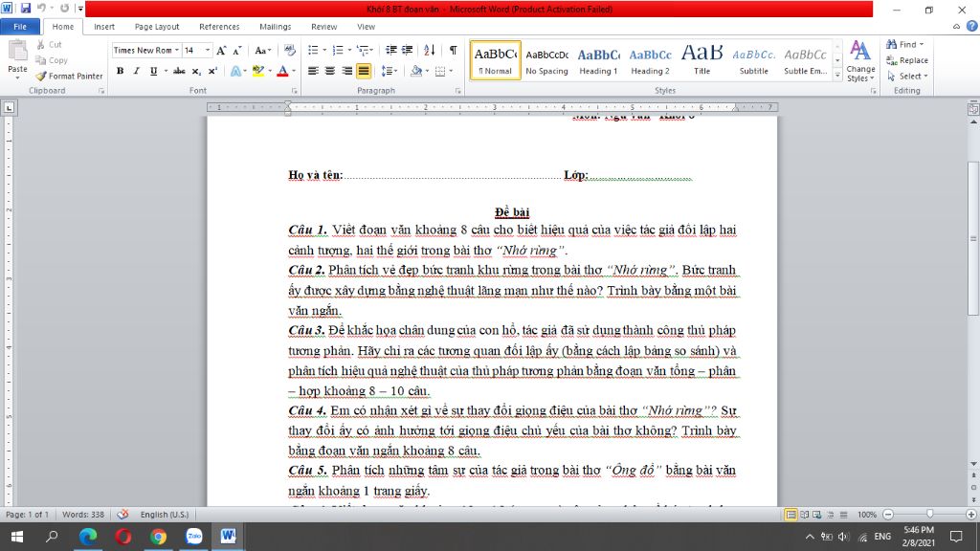Click English (U.S.) language indicator
This screenshot has width=980, height=551.
[x=165, y=514]
